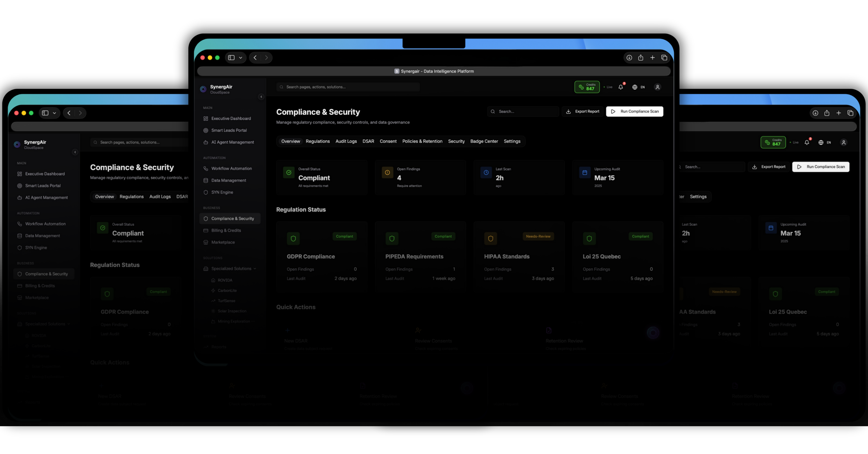Click the browser downloads icon in center window
This screenshot has height=454, width=868.
click(629, 58)
